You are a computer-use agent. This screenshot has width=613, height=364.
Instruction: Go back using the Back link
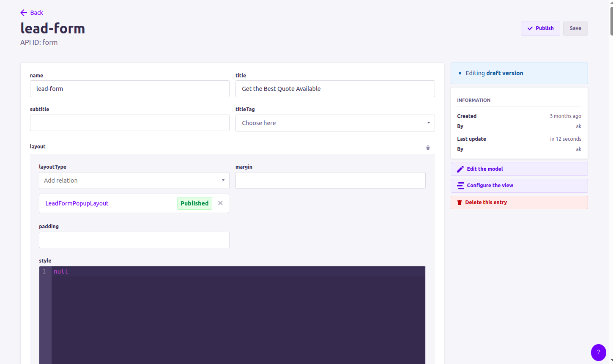click(32, 13)
